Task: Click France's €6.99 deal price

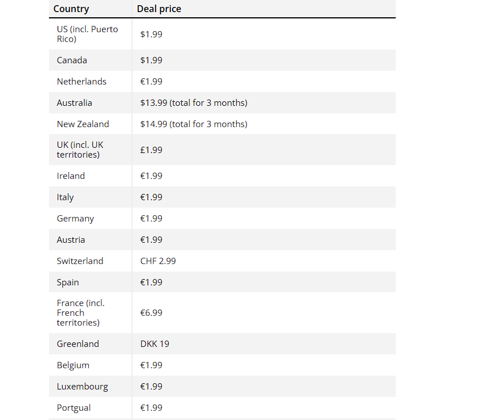Action: click(151, 313)
